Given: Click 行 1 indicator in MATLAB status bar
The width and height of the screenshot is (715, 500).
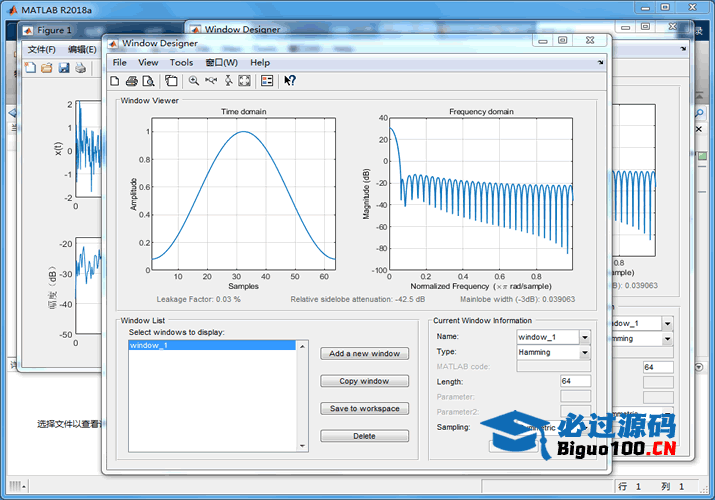Looking at the screenshot, I should [x=629, y=487].
